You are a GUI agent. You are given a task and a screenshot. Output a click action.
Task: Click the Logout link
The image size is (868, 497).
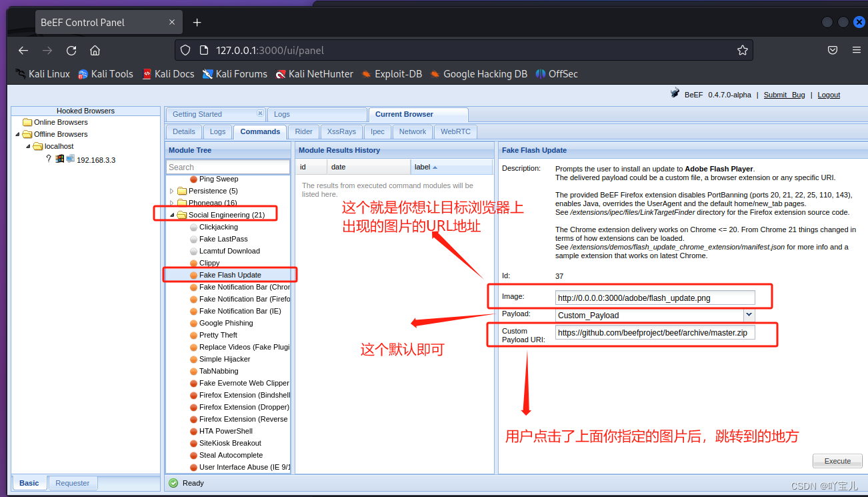tap(829, 95)
